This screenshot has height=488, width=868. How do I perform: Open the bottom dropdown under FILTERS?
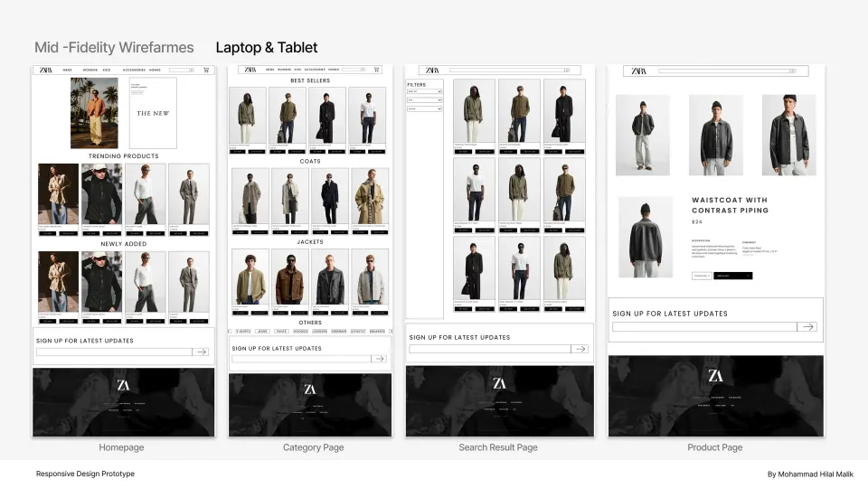[425, 109]
